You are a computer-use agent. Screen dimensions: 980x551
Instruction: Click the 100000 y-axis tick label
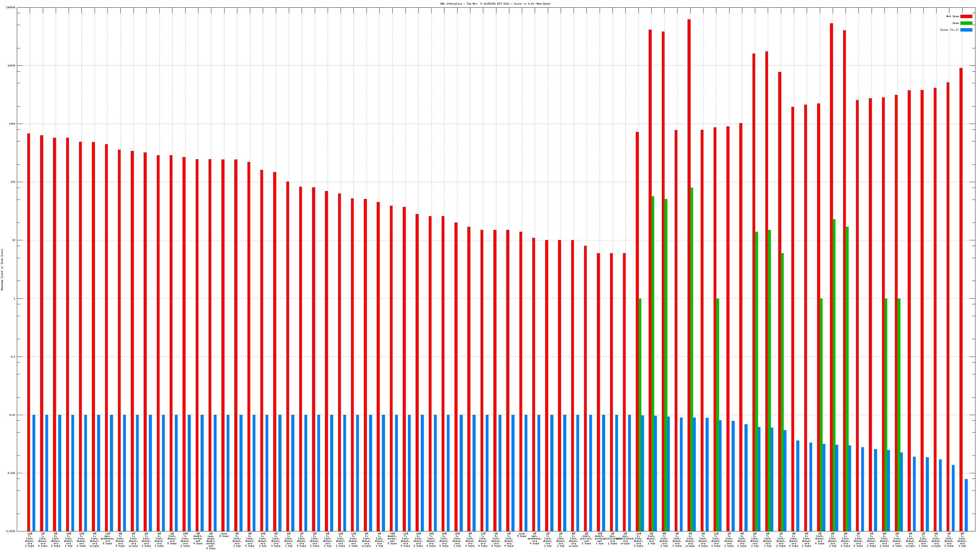pos(11,8)
